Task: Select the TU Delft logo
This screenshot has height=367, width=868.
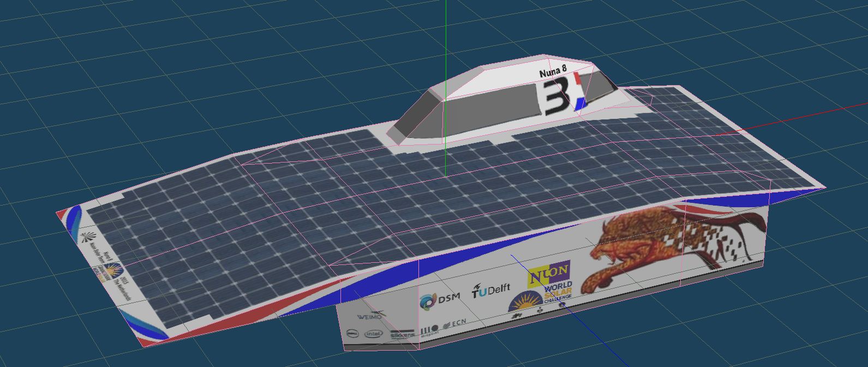Action: click(490, 292)
